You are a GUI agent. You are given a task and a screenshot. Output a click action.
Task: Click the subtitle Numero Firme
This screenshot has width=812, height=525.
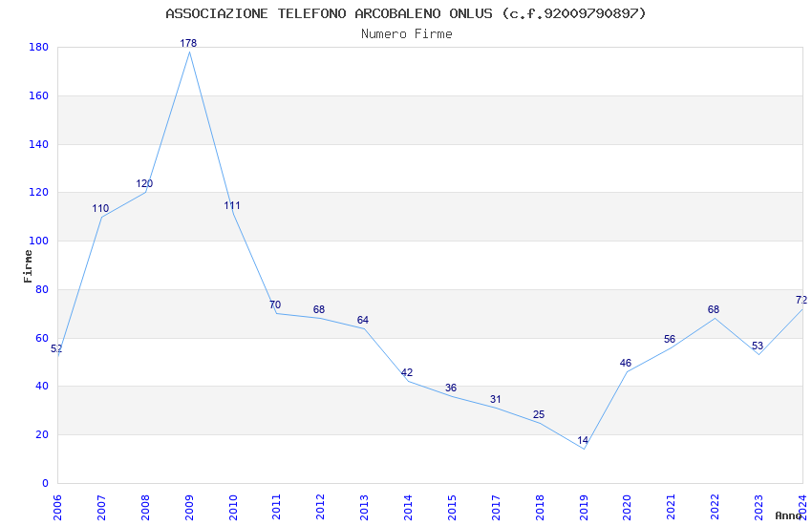[407, 34]
